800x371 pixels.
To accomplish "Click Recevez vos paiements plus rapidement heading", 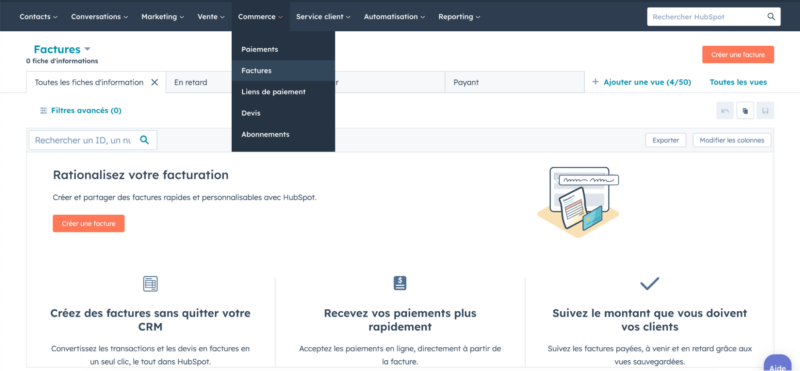I will tap(400, 320).
